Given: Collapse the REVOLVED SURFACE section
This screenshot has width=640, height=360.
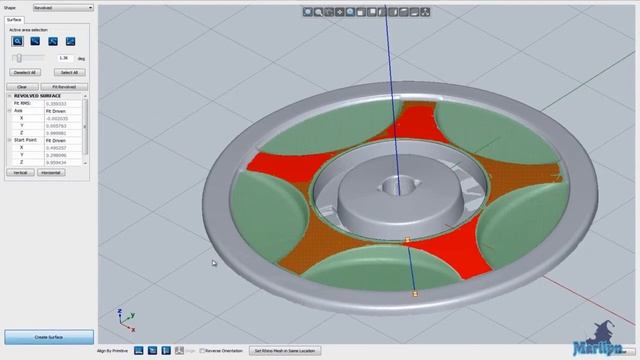Looking at the screenshot, I should pos(10,96).
